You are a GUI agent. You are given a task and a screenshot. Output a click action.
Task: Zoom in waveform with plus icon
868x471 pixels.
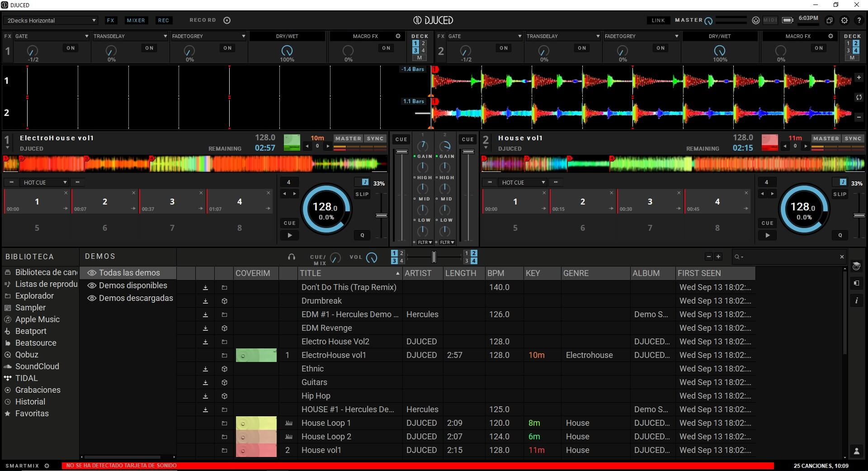(859, 78)
